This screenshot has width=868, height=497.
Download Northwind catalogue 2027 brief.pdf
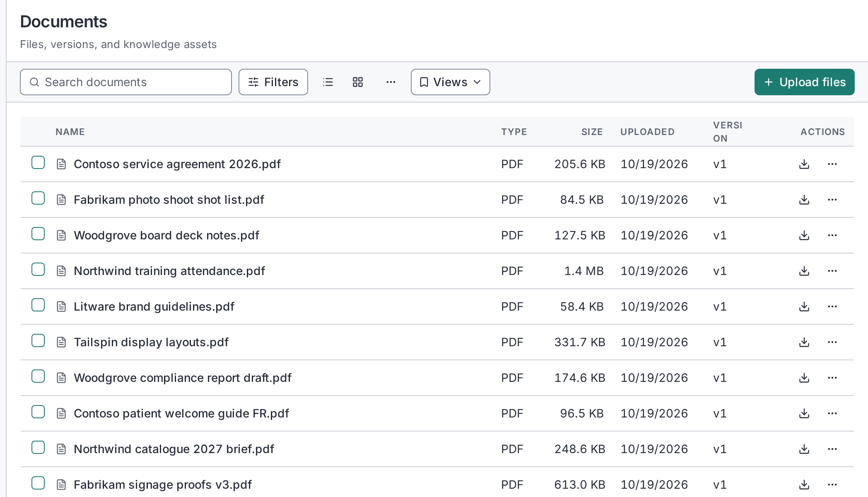pos(804,449)
